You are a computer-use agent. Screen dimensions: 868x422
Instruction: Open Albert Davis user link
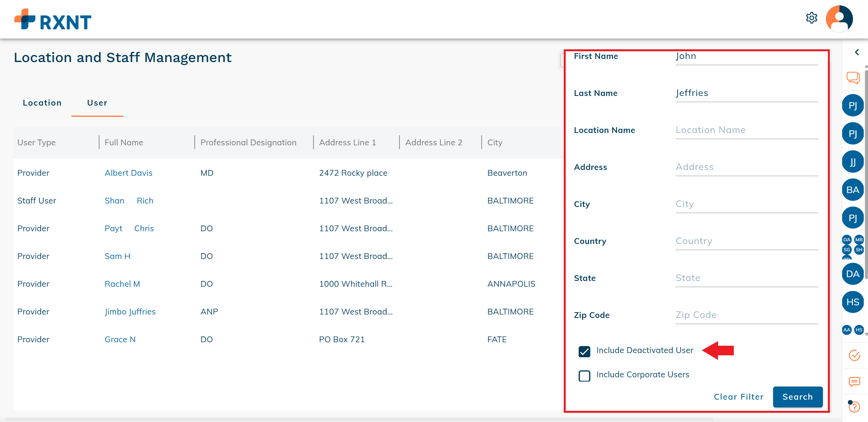[x=128, y=173]
